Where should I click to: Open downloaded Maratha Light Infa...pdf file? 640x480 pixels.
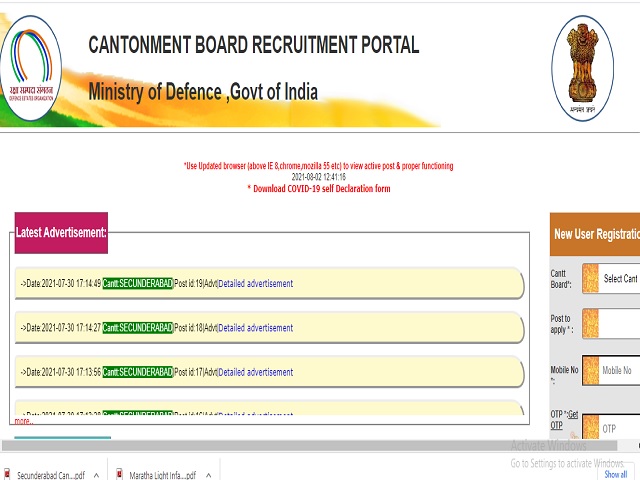[162, 475]
